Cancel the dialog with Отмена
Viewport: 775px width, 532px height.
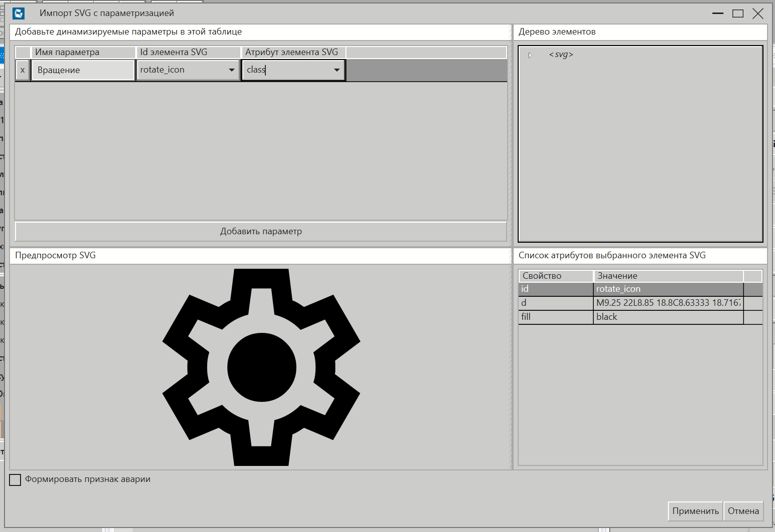point(743,511)
